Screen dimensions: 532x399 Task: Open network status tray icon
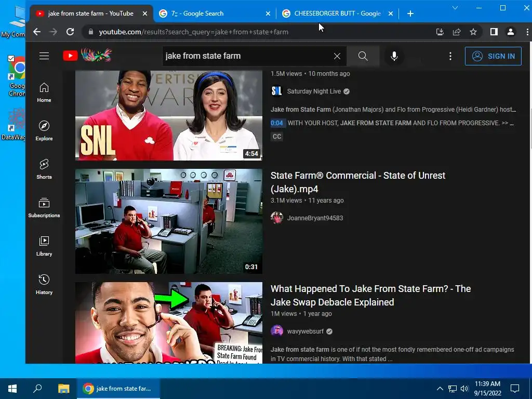[453, 389]
